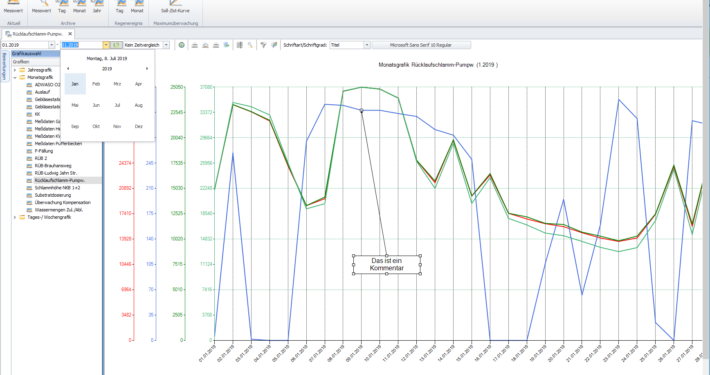
Task: Click the Grafikauswahl panel header
Action: coord(35,54)
